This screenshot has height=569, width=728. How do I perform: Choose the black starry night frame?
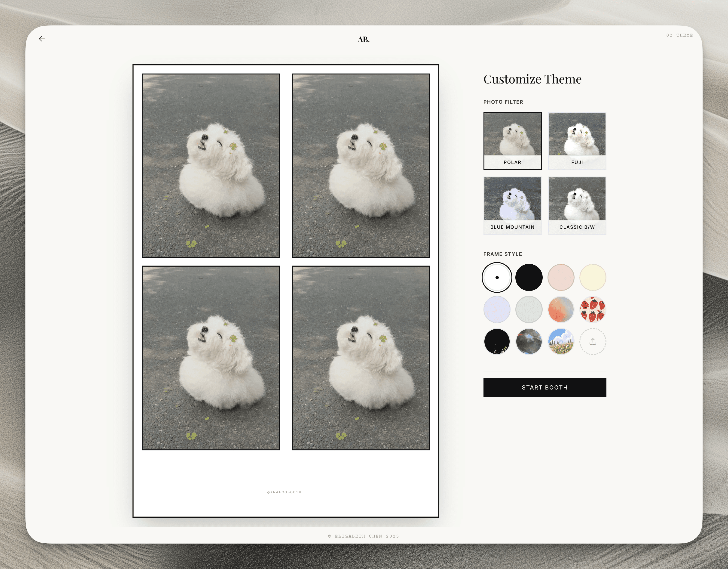[497, 342]
